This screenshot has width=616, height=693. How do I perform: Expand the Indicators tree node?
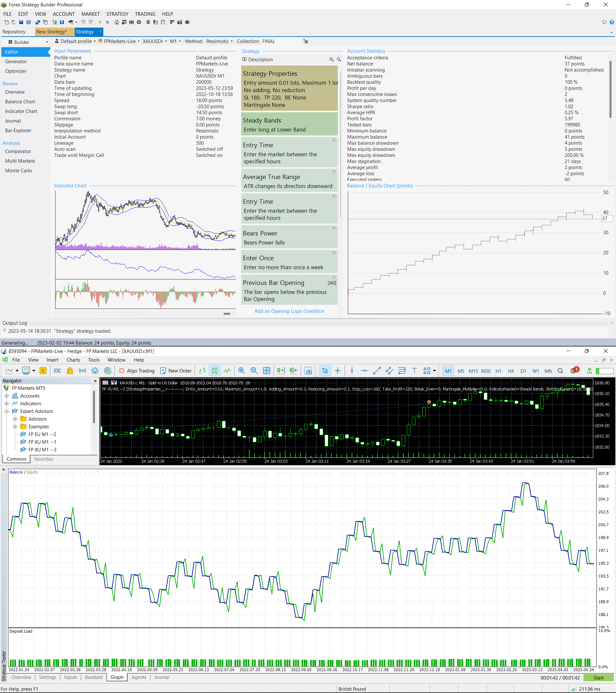tap(6, 404)
